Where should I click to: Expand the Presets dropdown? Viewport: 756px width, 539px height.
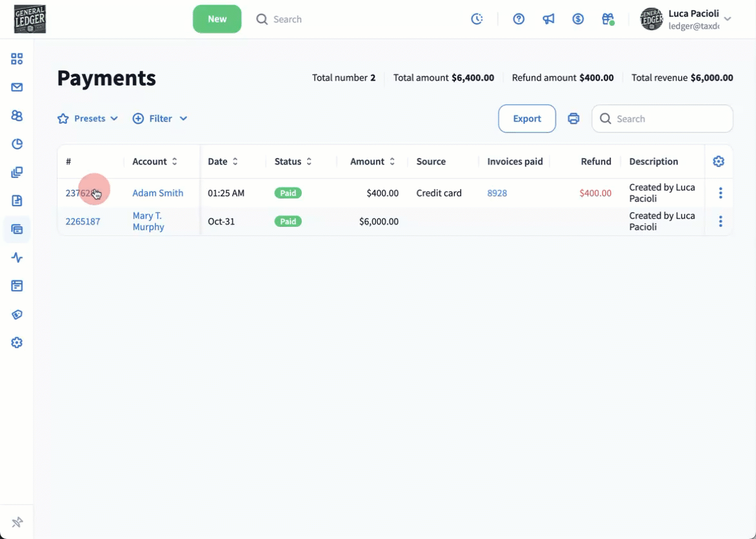click(x=88, y=119)
